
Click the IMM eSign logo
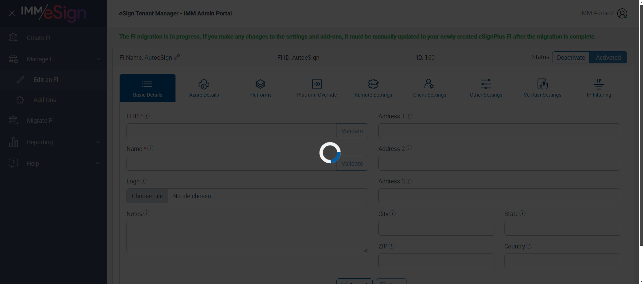pos(54,13)
